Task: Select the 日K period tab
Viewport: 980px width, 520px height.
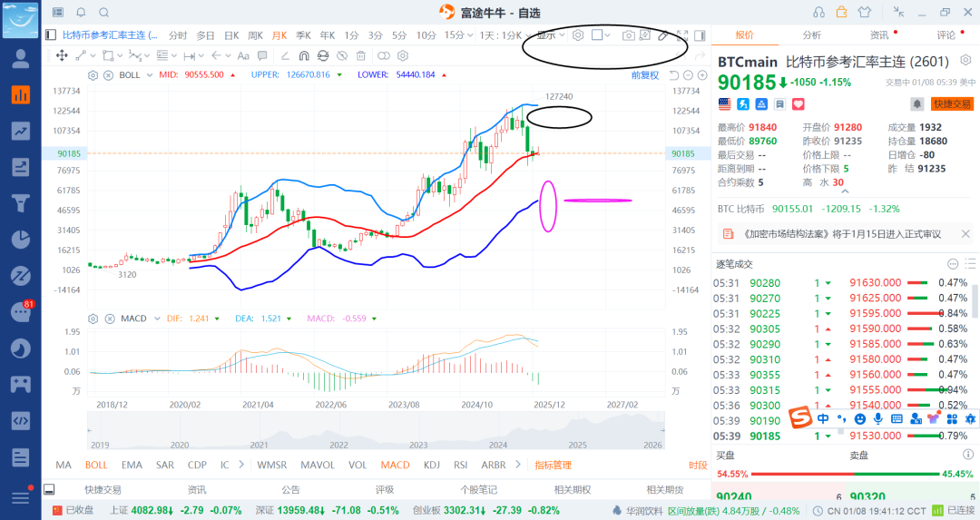Action: coord(231,35)
